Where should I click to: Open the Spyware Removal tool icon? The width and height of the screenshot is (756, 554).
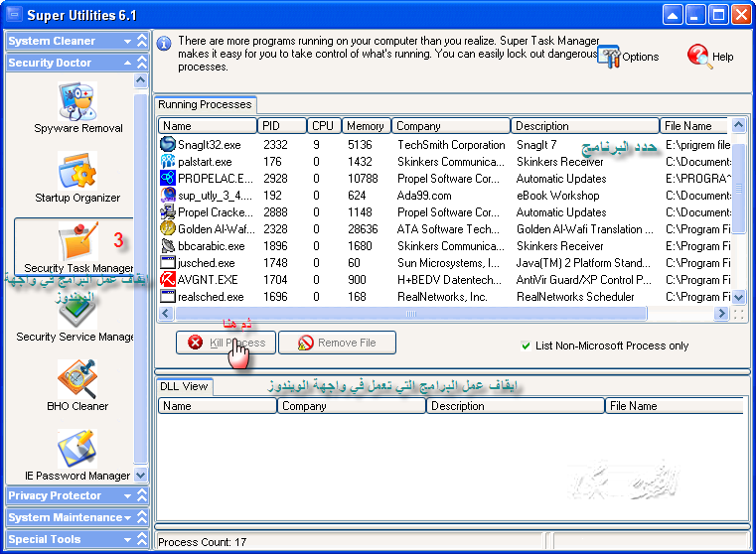click(x=77, y=101)
